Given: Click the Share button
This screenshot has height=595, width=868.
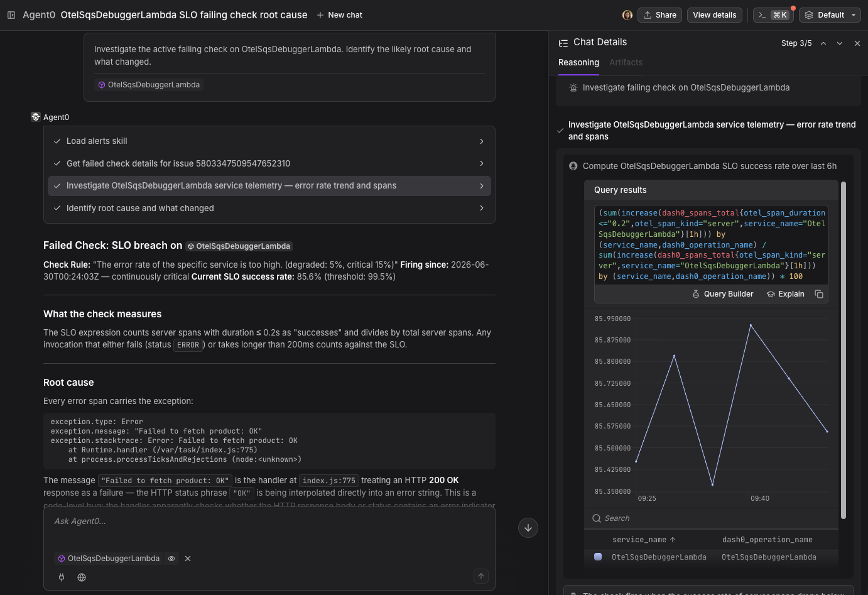Looking at the screenshot, I should (x=660, y=15).
